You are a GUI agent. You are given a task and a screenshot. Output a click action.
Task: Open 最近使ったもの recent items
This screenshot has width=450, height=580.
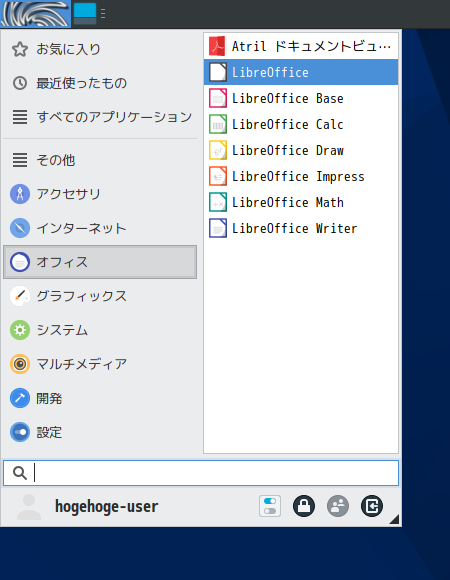pyautogui.click(x=100, y=83)
